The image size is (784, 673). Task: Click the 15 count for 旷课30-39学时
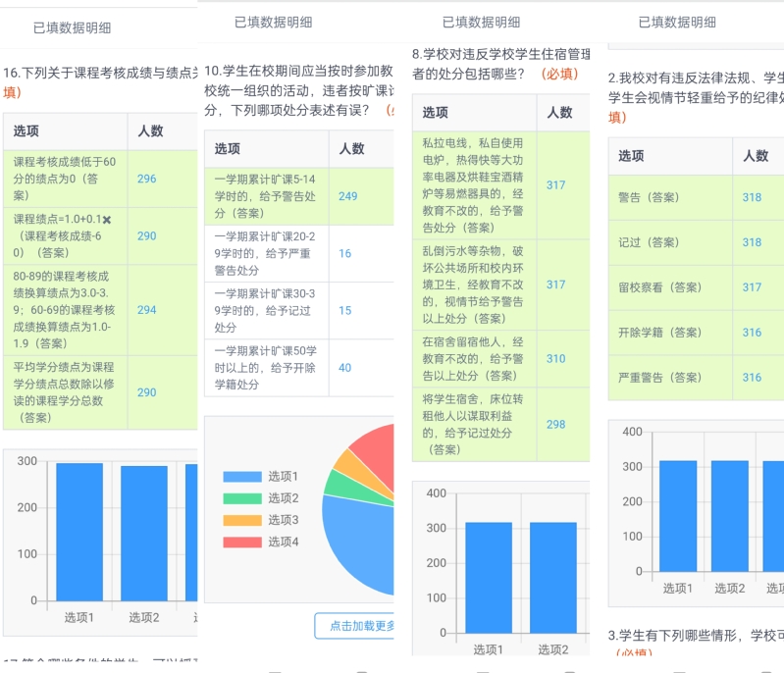coord(344,310)
